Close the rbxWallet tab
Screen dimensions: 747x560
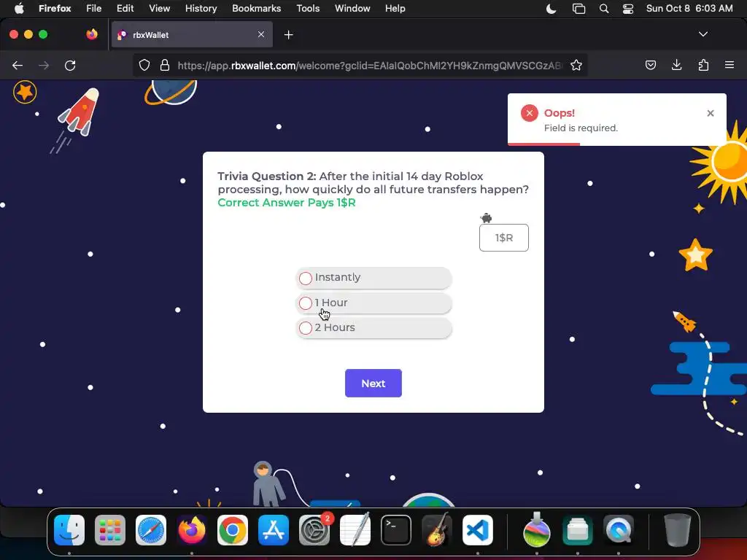click(261, 34)
